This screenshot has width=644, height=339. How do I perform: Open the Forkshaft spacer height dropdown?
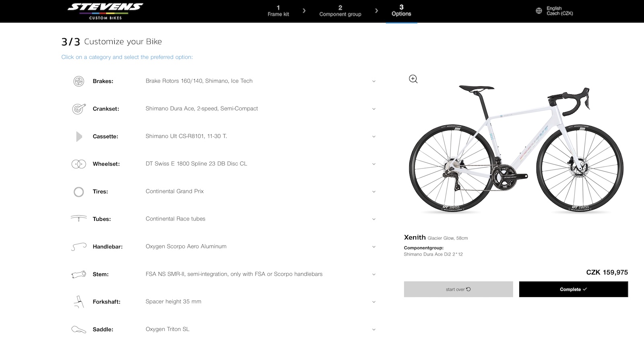pyautogui.click(x=374, y=302)
